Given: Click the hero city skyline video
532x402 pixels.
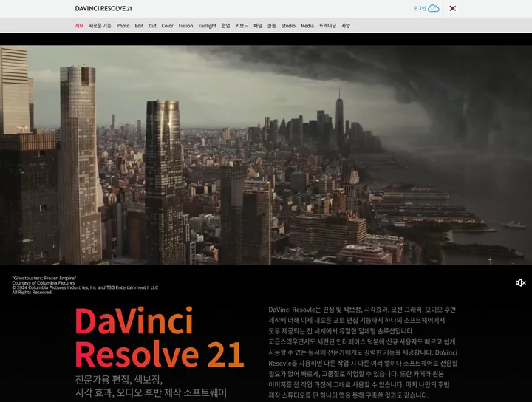Looking at the screenshot, I should 266,155.
